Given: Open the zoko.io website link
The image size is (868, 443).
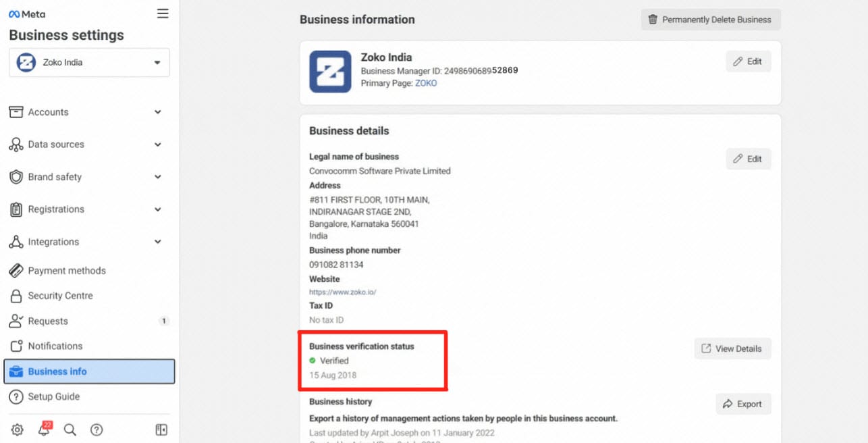Looking at the screenshot, I should click(x=342, y=292).
